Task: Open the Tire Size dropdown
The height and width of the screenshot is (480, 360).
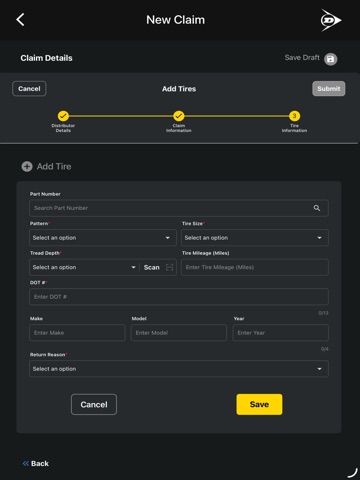Action: pos(255,238)
